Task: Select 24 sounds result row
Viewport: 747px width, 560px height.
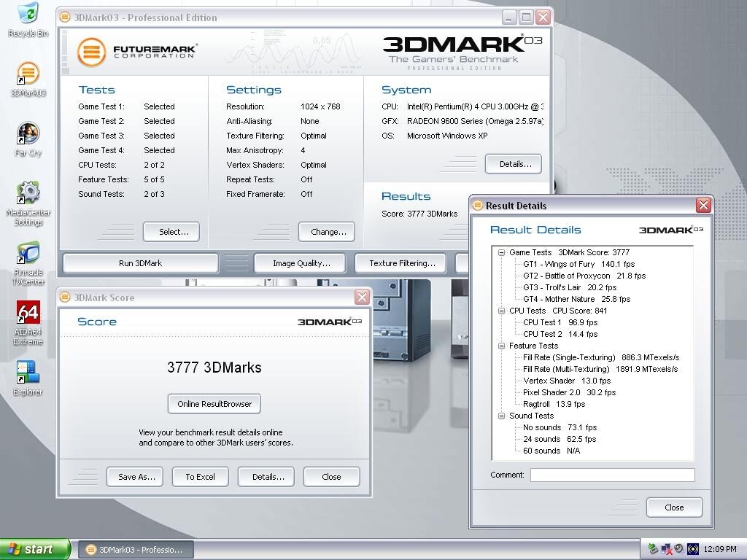Action: [x=560, y=439]
